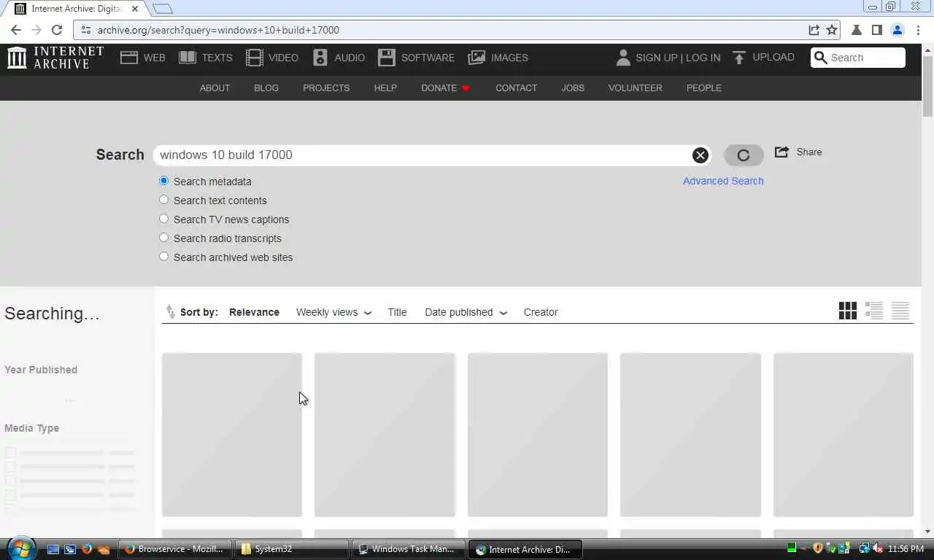The image size is (934, 560).
Task: Go to the Internet Archive home logo
Action: point(55,58)
